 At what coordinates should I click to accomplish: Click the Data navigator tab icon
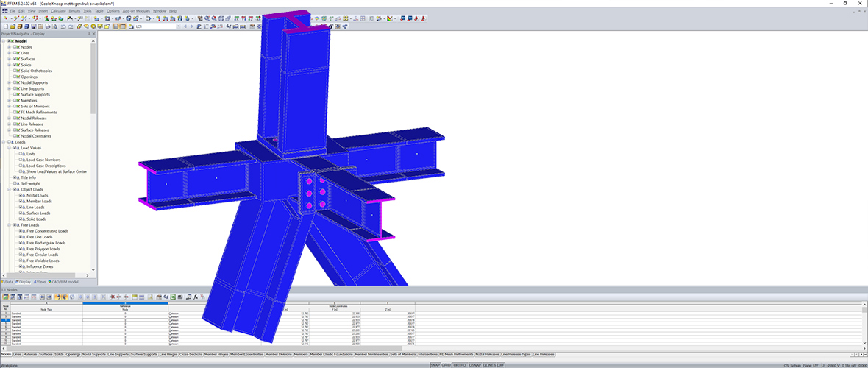click(4, 282)
